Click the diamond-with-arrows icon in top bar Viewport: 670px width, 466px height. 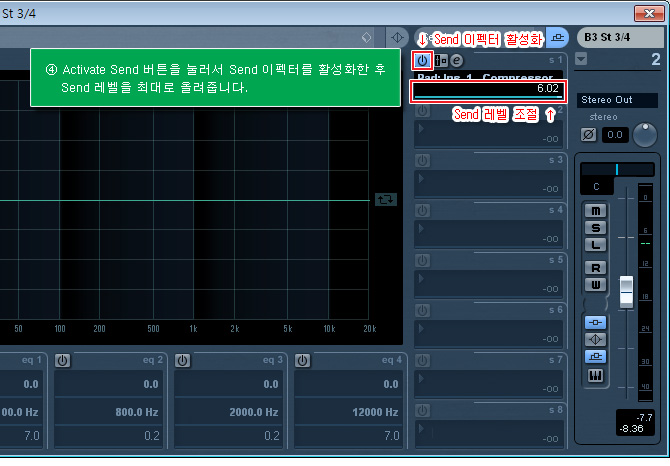397,38
